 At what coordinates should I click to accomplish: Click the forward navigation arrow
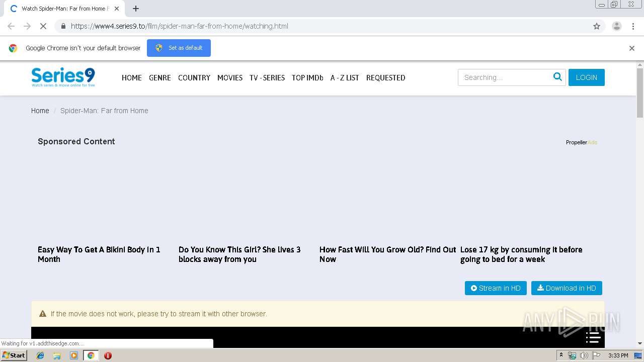tap(27, 26)
